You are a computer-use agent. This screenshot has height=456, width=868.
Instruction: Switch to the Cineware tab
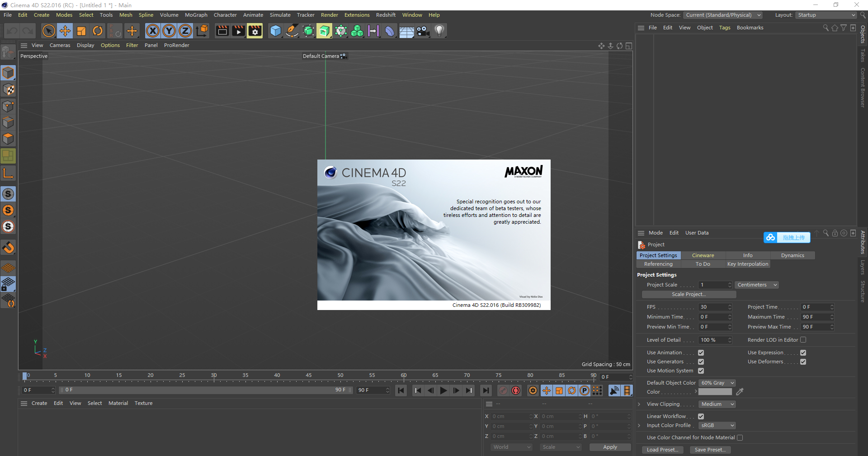tap(703, 255)
